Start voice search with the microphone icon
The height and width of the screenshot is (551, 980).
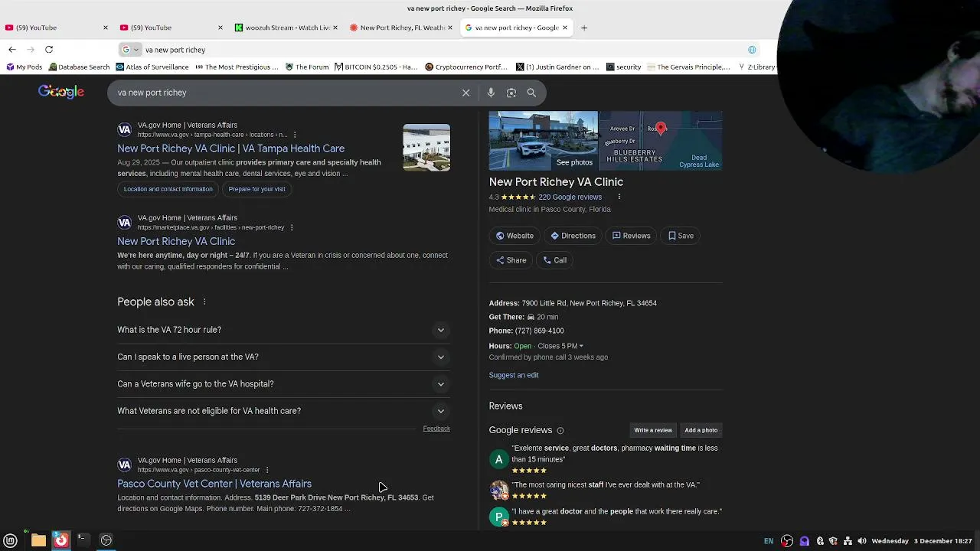click(x=491, y=93)
